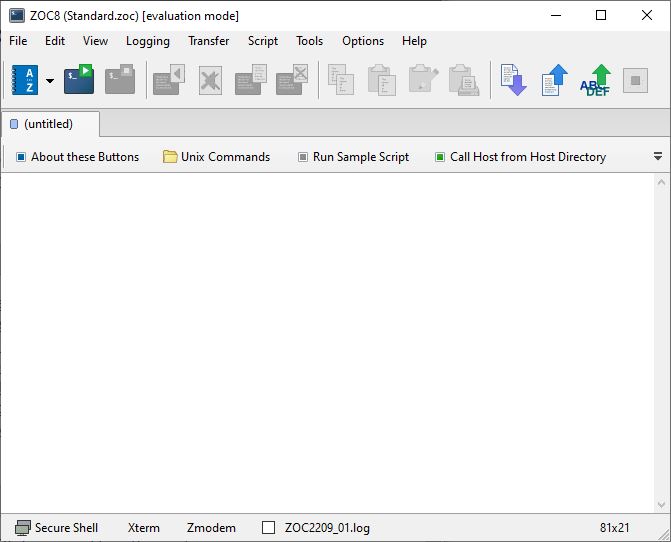Close the ZOC8 window
Image resolution: width=671 pixels, height=542 pixels.
click(x=647, y=15)
